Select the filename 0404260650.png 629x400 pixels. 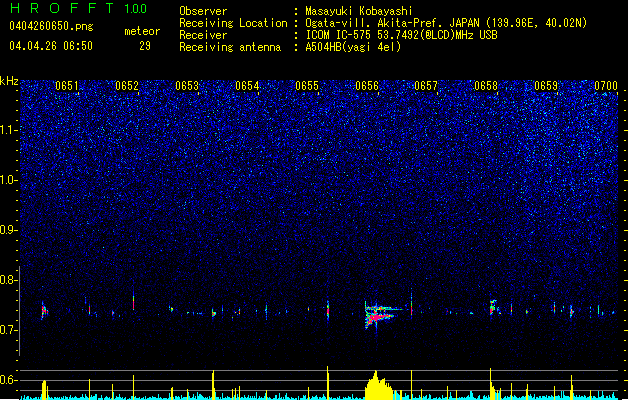click(51, 26)
